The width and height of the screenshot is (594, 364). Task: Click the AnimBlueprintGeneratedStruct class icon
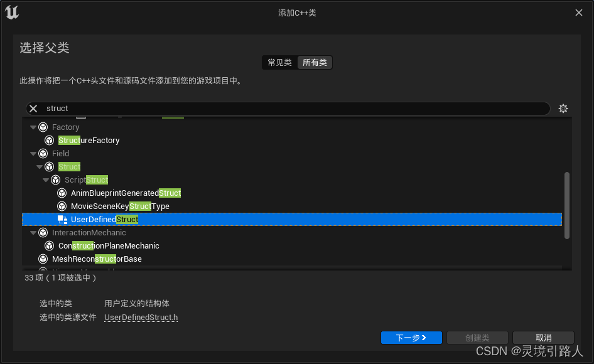click(x=62, y=193)
